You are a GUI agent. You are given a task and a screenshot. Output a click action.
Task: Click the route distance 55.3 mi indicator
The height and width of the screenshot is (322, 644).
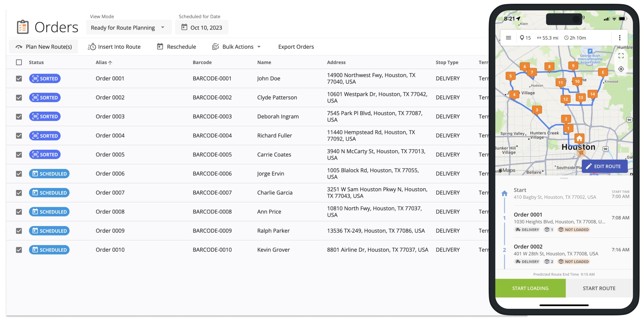[547, 38]
